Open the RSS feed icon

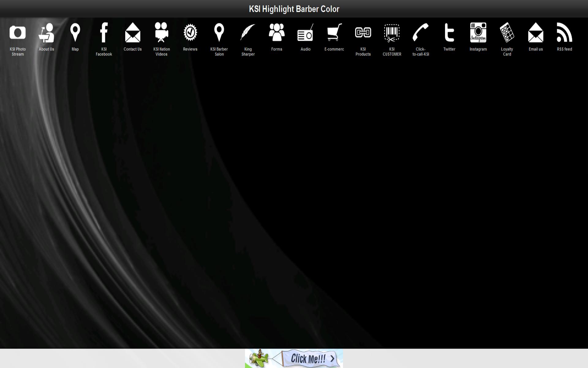click(564, 33)
